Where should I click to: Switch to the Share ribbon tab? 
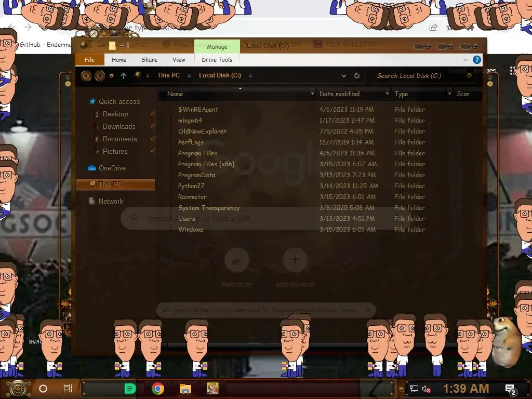click(x=149, y=60)
